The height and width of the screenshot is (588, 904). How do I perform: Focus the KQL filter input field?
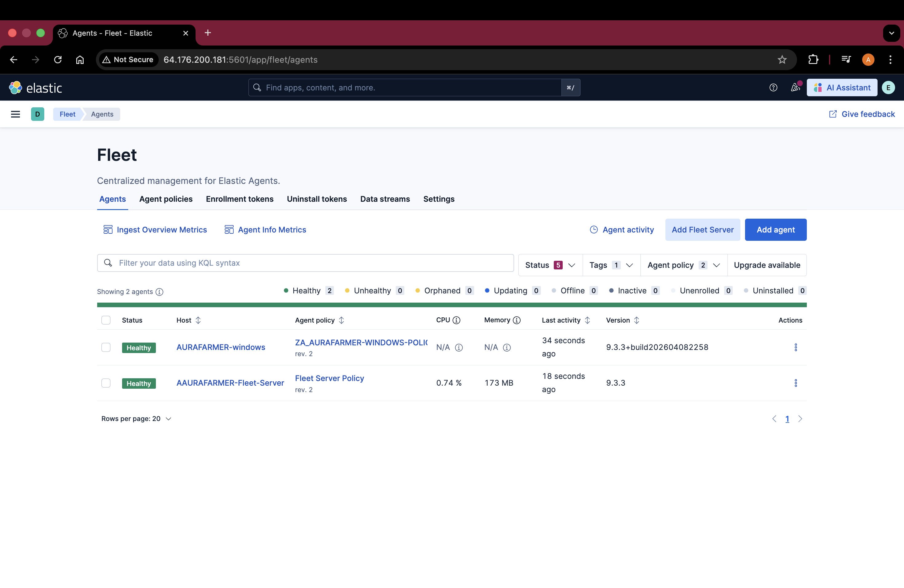305,263
